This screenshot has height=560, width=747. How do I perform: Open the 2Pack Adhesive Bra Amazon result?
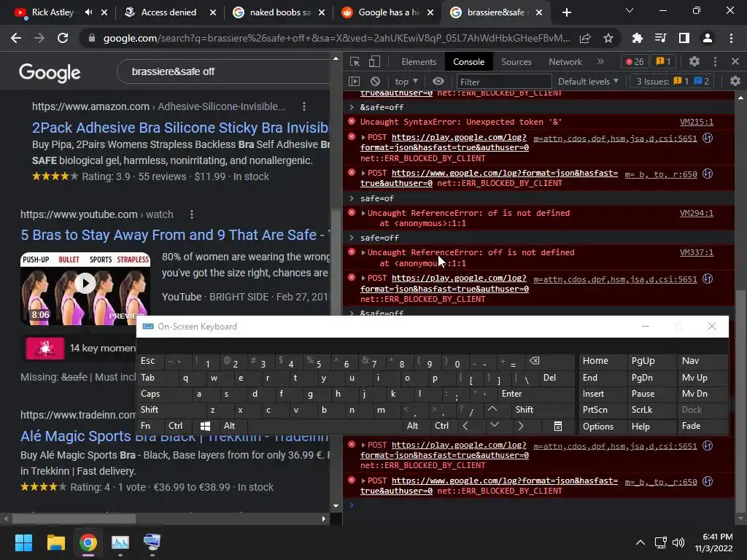[180, 128]
